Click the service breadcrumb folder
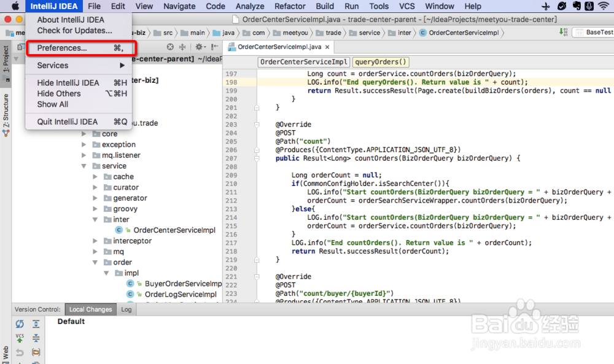The image size is (614, 364). (x=365, y=33)
